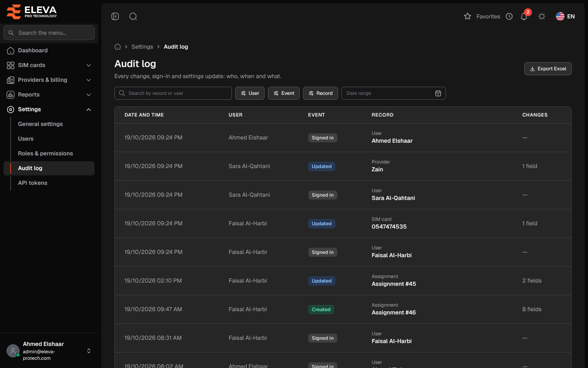Open the account switcher chevrons
The image size is (588, 368).
coord(89,351)
